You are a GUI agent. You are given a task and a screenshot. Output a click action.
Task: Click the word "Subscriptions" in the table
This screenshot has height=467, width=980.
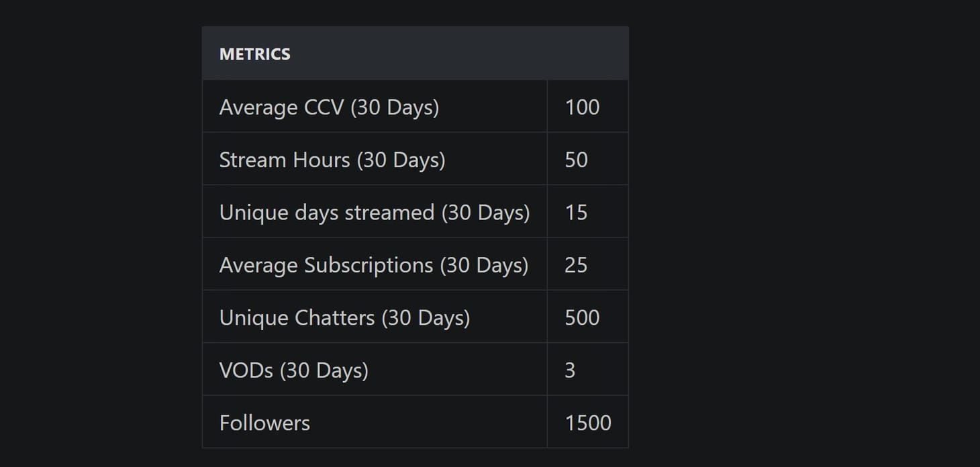(x=369, y=265)
